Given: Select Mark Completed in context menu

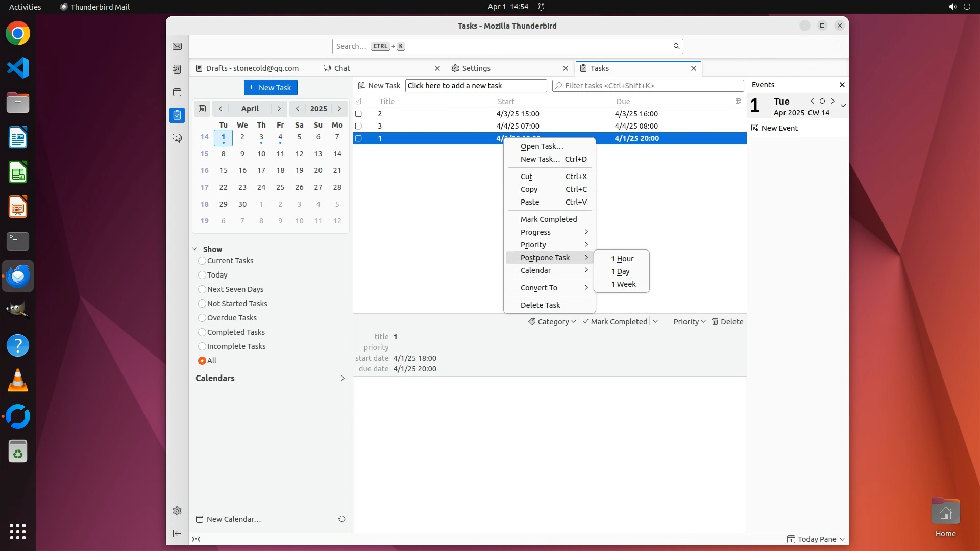Looking at the screenshot, I should point(549,219).
